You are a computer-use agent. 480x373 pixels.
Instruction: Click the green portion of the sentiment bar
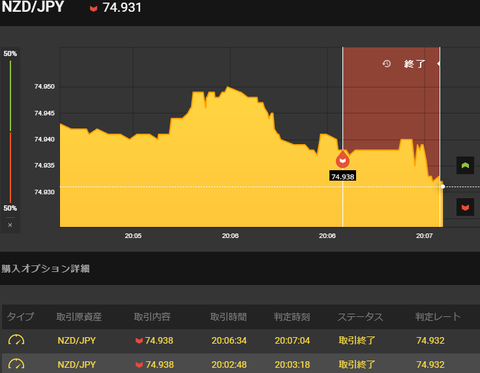[10, 96]
